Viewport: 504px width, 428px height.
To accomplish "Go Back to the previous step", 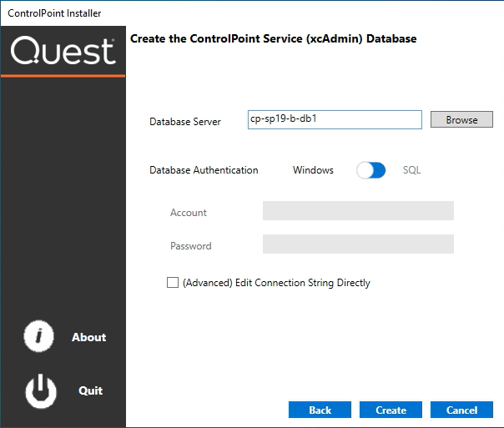I will pyautogui.click(x=320, y=410).
